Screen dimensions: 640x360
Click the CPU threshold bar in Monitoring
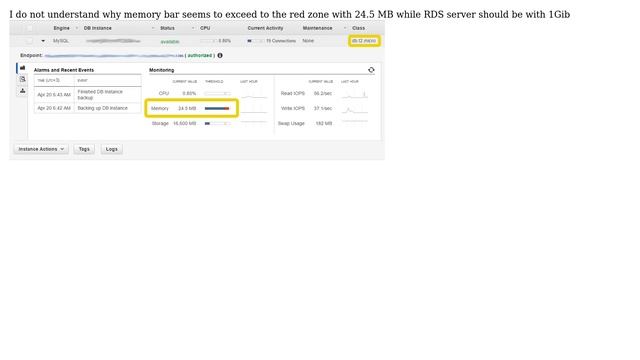pos(217,93)
